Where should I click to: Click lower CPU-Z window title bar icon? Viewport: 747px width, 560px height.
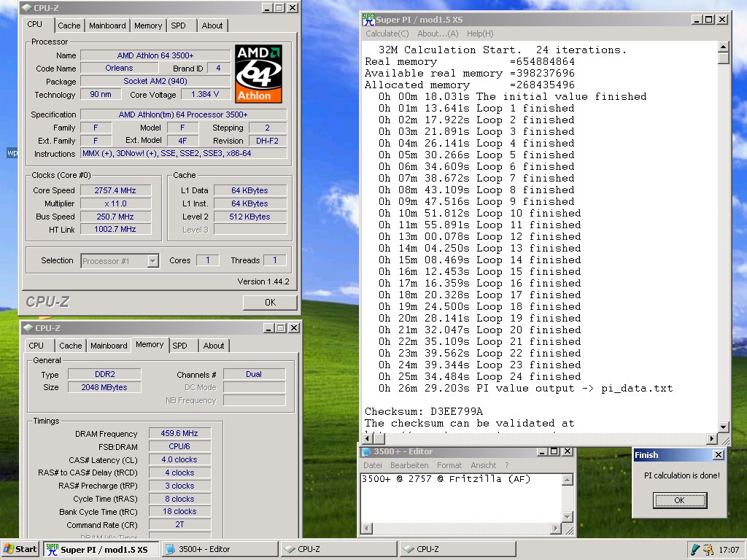pyautogui.click(x=28, y=328)
